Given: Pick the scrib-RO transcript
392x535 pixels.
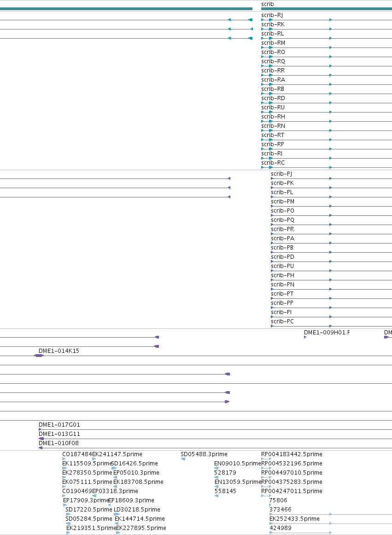Looking at the screenshot, I should pos(273,52).
